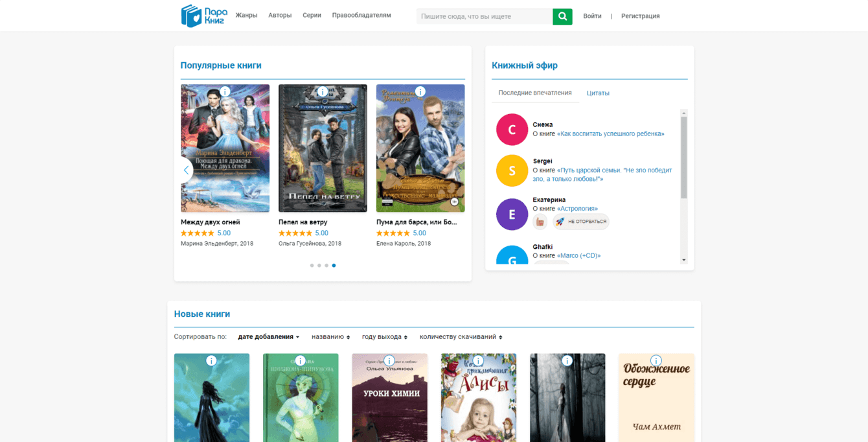Screen dimensions: 868x442
Task: Click Ghafki's blue G avatar
Action: pyautogui.click(x=512, y=255)
